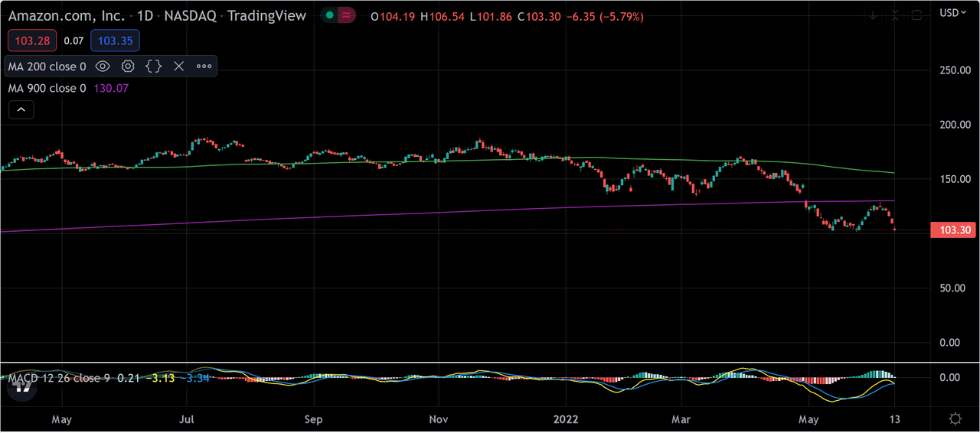
Task: Click the MACD yellow value -3.13
Action: [x=162, y=378]
